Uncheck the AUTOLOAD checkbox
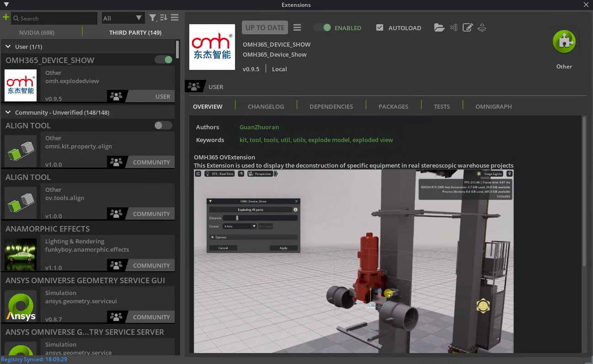 [x=379, y=28]
